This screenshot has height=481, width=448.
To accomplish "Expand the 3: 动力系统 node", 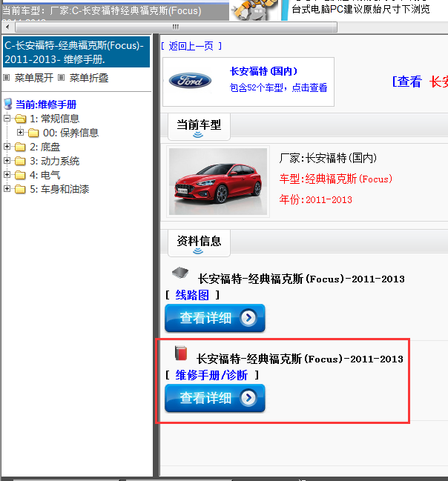I will [7, 160].
